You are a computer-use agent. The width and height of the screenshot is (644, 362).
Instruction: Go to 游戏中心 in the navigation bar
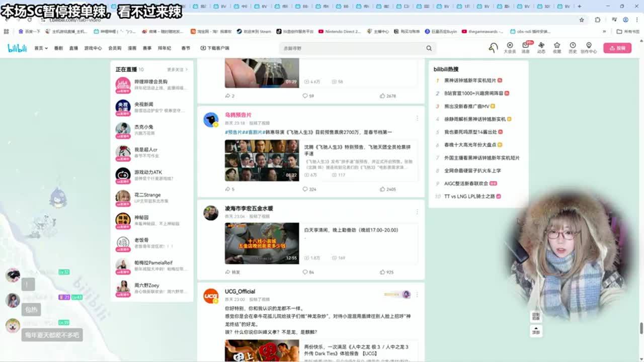tap(93, 48)
